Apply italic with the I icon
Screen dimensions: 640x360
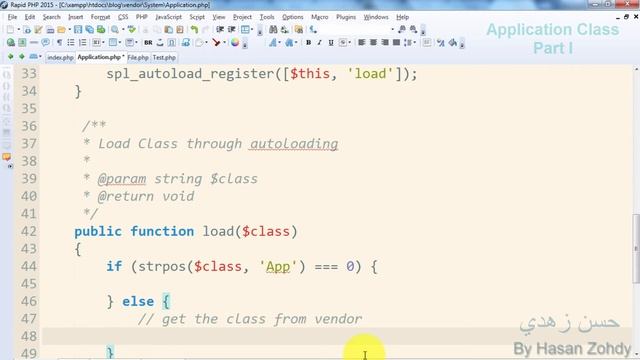click(x=320, y=42)
